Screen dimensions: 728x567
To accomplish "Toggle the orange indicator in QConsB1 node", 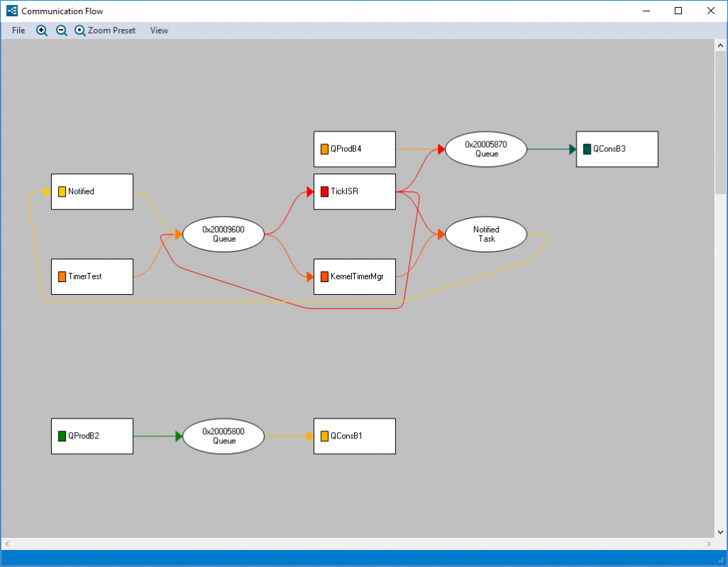I will pyautogui.click(x=323, y=436).
